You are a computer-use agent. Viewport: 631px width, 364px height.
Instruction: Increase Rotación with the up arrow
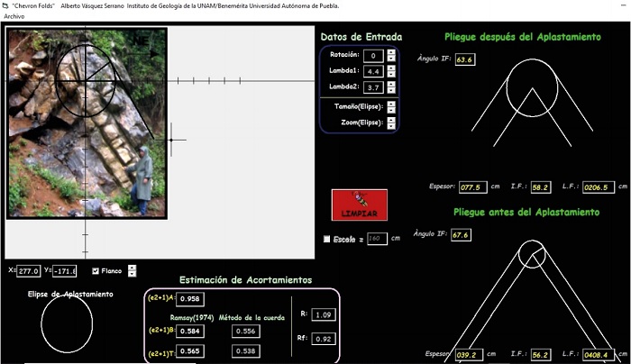pyautogui.click(x=391, y=52)
